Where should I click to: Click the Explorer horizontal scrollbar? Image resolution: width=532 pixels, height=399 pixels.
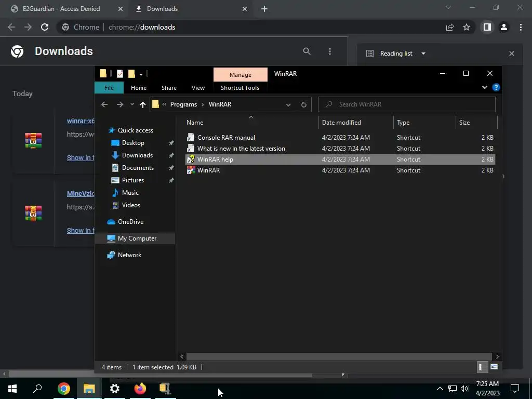(x=339, y=356)
